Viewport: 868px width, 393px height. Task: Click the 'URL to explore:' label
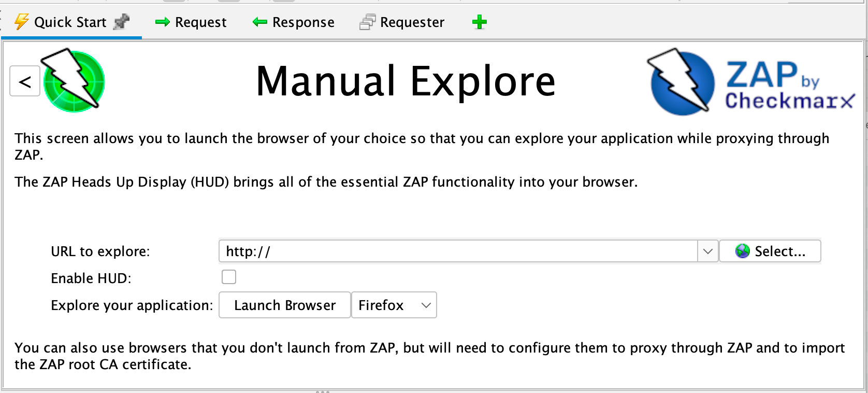tap(100, 251)
